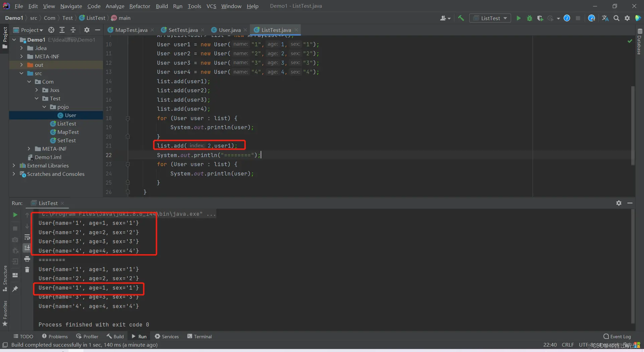The height and width of the screenshot is (352, 644).
Task: Click the stop square in the main toolbar
Action: pos(578,18)
